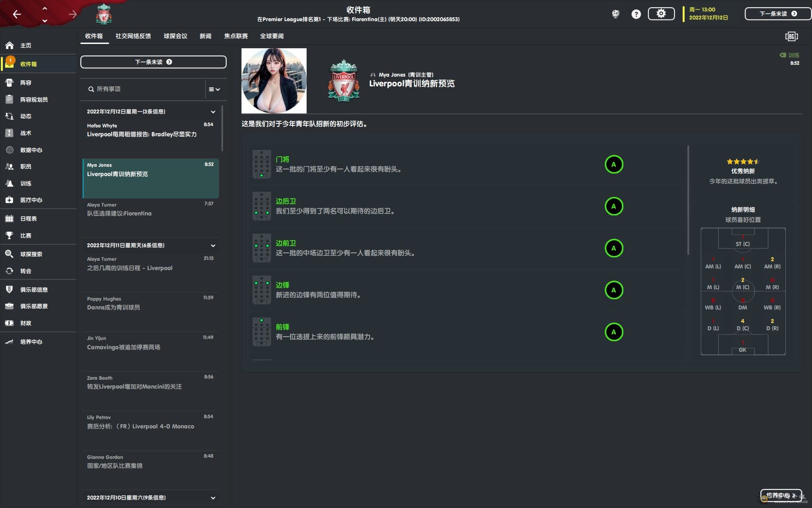Image resolution: width=812 pixels, height=508 pixels.
Task: Click D (C) position on pitch diagram
Action: [x=743, y=325]
